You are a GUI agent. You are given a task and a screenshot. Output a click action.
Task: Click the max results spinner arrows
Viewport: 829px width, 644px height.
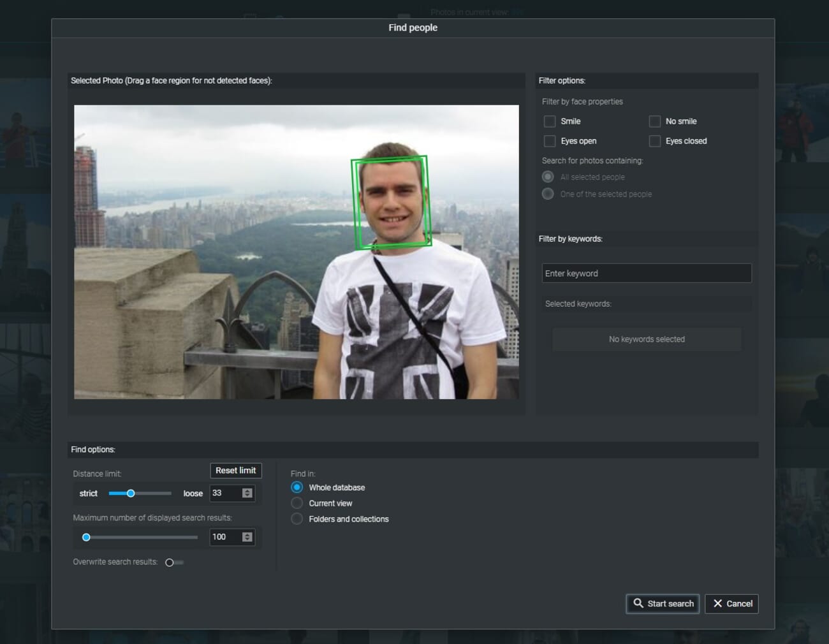pos(247,538)
